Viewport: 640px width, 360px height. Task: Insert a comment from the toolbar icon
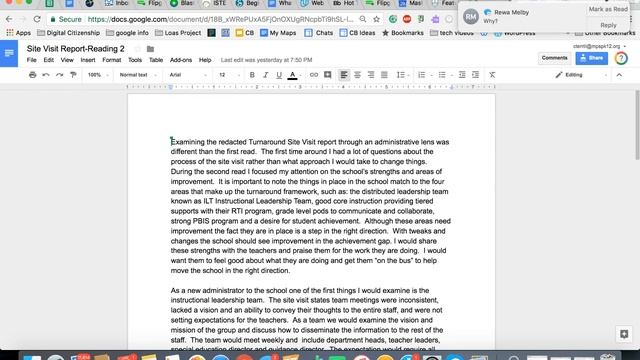tap(327, 75)
